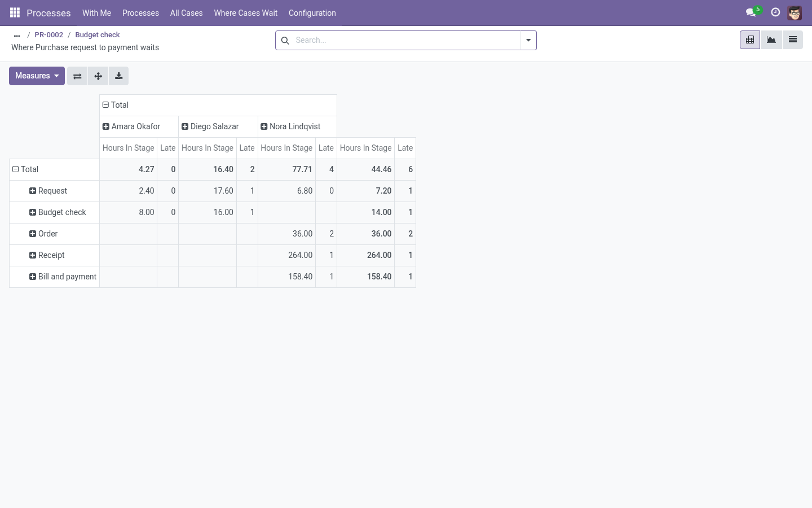Switch to pivot view

point(750,40)
